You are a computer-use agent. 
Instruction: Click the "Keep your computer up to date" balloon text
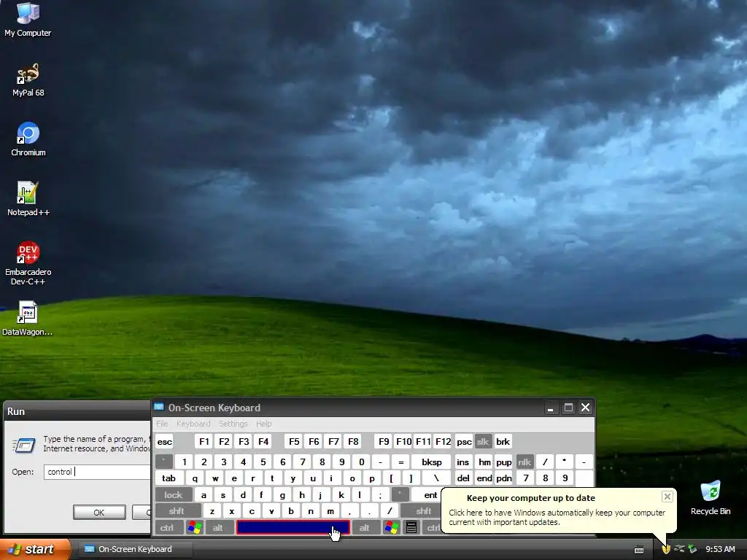pos(531,498)
